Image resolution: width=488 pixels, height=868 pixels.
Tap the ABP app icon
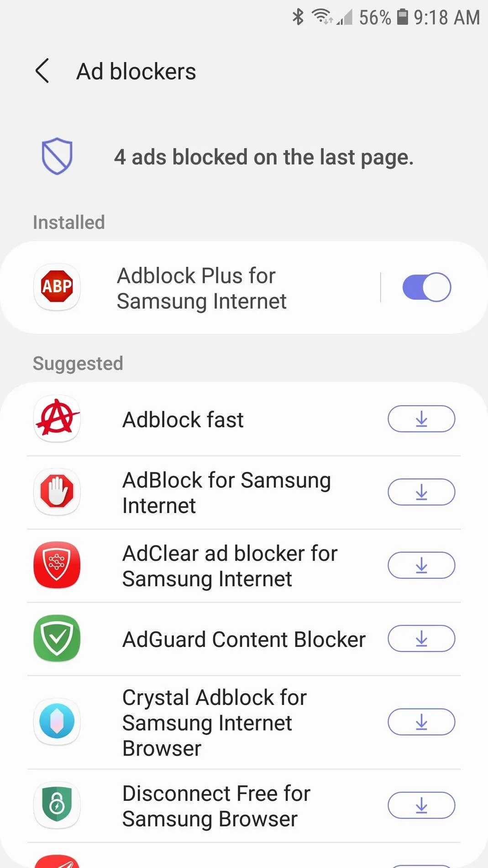[x=57, y=287]
